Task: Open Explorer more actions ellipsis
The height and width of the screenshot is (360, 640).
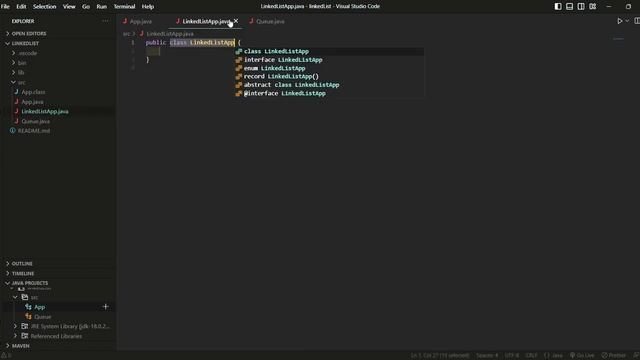Action: tap(105, 21)
